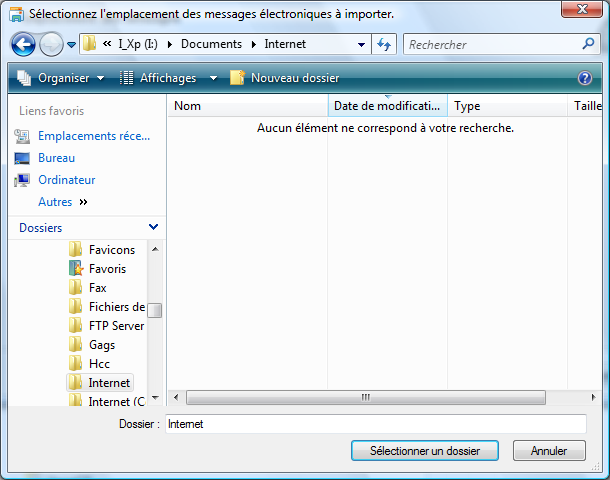The width and height of the screenshot is (610, 480).
Task: Select Documents in the breadcrumb path
Action: (211, 44)
